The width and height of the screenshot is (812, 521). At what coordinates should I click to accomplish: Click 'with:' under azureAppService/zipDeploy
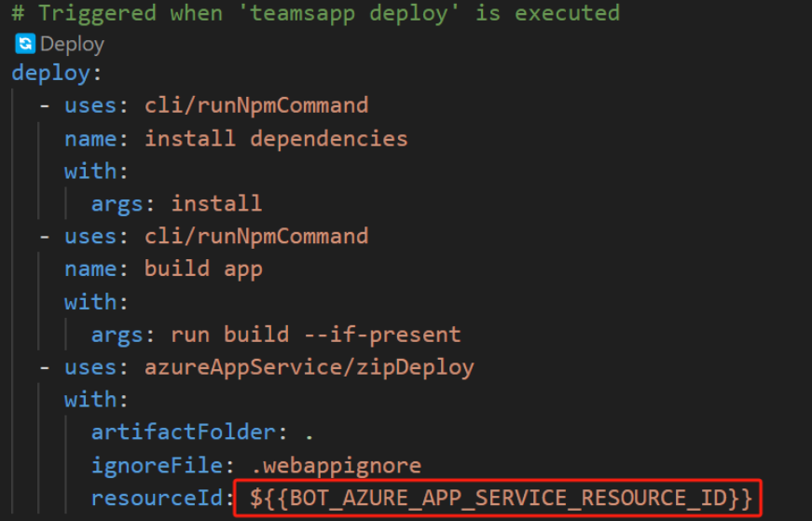(x=96, y=400)
